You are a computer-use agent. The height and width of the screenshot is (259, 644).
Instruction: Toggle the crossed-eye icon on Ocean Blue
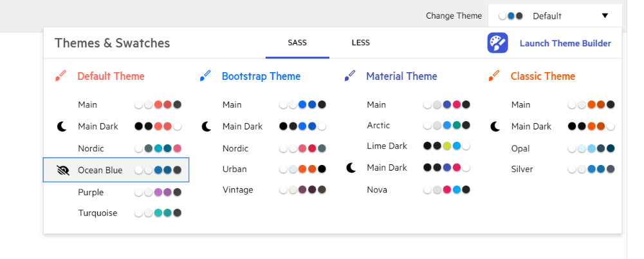62,171
